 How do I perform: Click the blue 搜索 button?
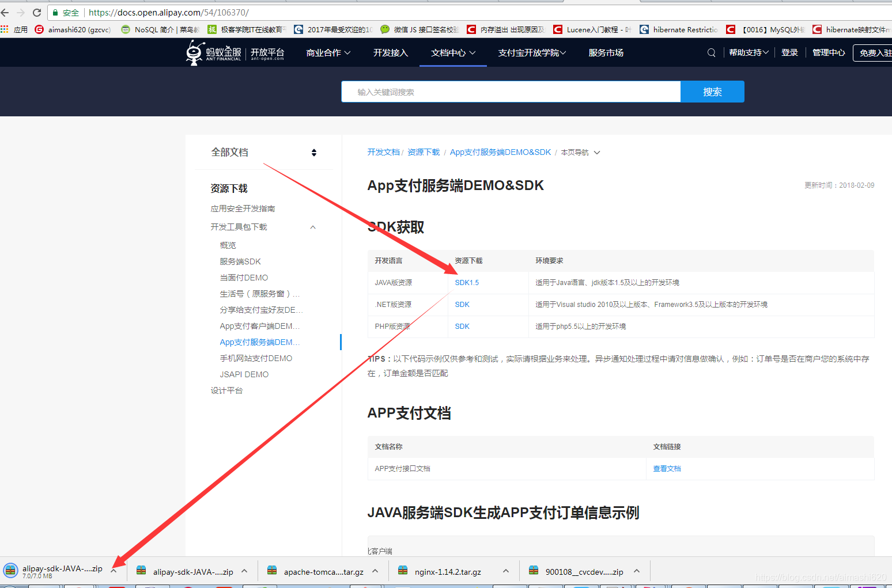point(712,92)
